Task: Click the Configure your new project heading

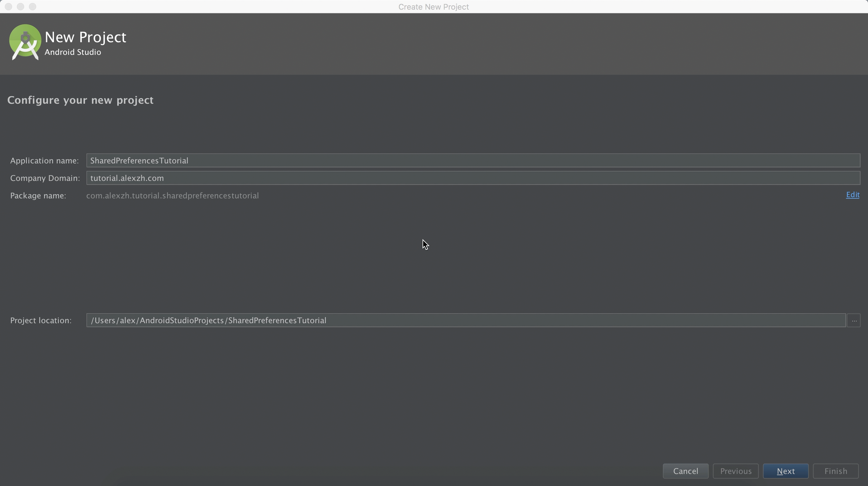Action: pos(80,100)
